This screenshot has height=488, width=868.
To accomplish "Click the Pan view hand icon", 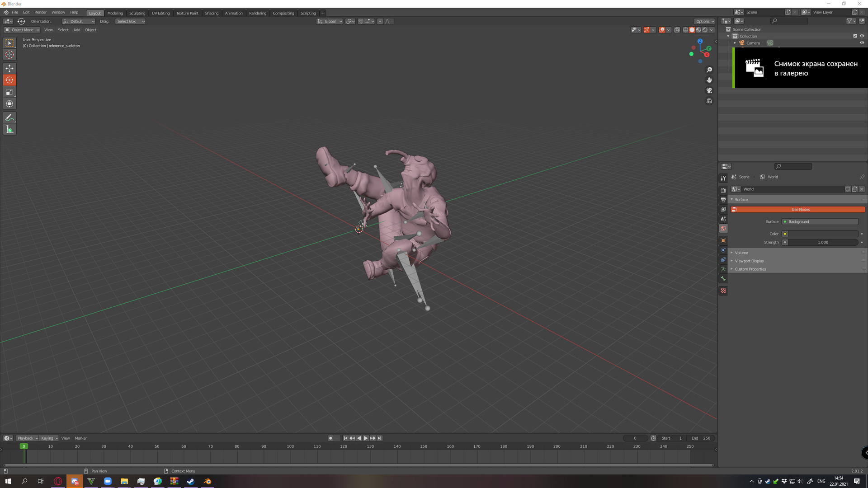I will 709,80.
